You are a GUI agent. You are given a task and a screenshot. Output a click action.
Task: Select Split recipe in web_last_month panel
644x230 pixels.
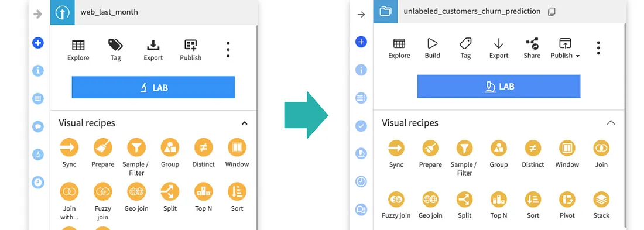pos(170,192)
